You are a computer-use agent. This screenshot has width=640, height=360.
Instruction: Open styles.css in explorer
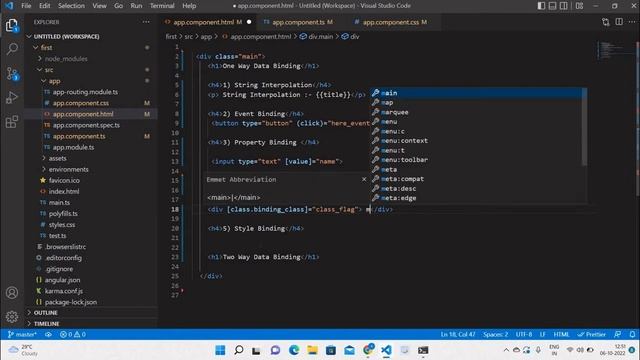click(62, 224)
